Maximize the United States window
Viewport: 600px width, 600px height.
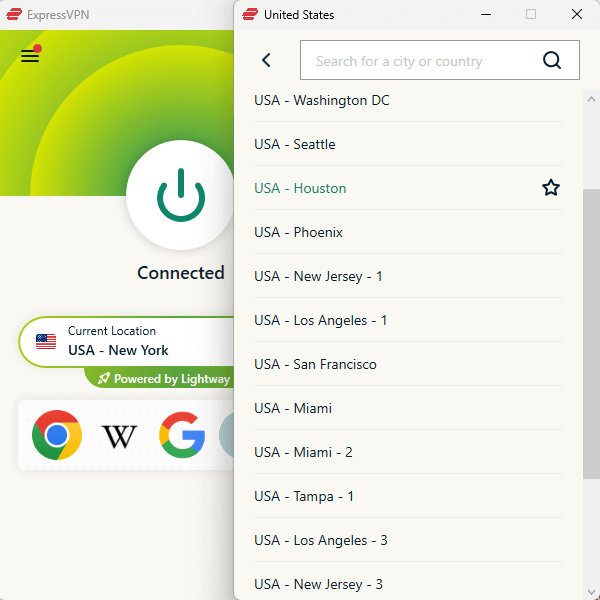click(531, 14)
